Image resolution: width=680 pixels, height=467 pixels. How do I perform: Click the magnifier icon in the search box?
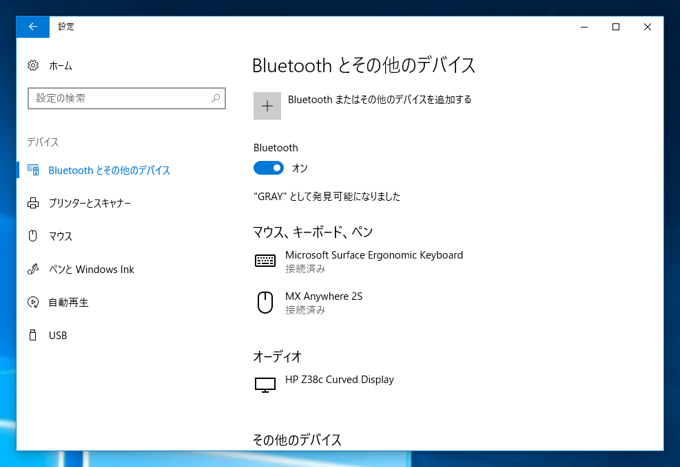coord(216,98)
